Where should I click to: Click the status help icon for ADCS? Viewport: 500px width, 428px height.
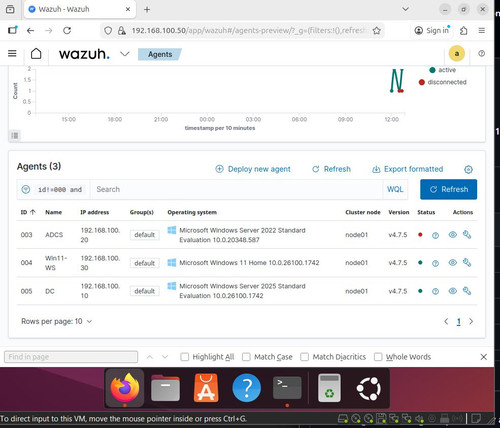coord(435,235)
